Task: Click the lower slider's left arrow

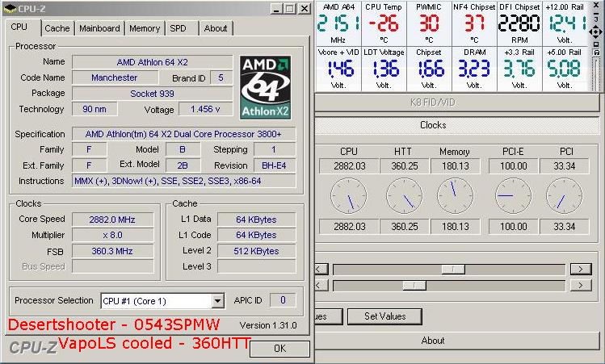Action: 321,286
